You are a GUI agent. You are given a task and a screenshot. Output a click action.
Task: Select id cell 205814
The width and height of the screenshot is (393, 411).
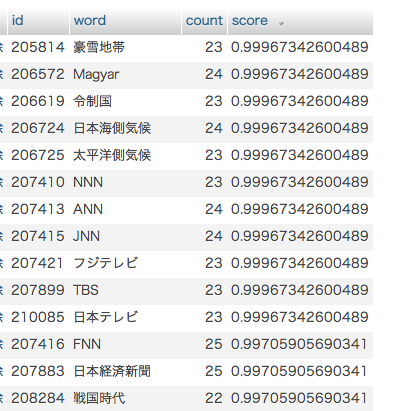pyautogui.click(x=38, y=47)
